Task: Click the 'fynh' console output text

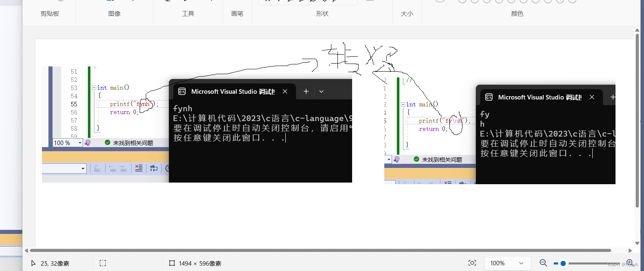Action: pos(182,108)
